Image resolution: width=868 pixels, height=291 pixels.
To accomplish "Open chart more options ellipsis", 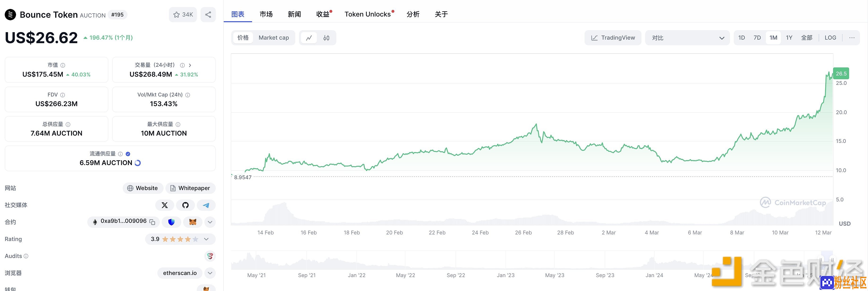I will point(852,38).
